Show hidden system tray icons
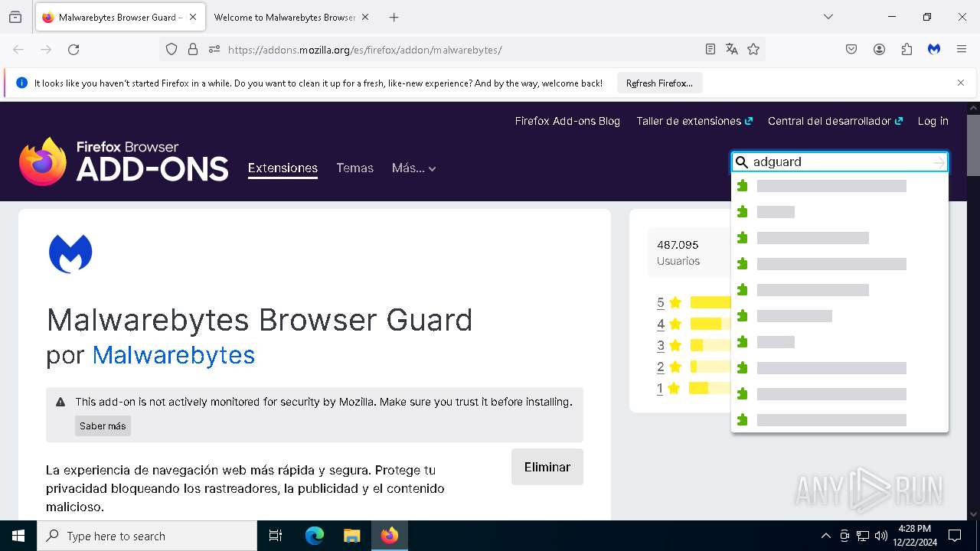Image resolution: width=980 pixels, height=551 pixels. pyautogui.click(x=825, y=536)
